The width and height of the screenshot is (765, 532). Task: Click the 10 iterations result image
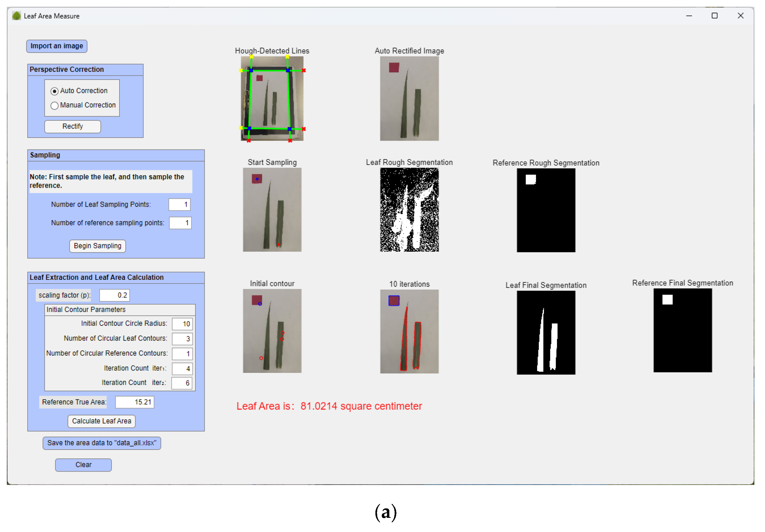(409, 331)
